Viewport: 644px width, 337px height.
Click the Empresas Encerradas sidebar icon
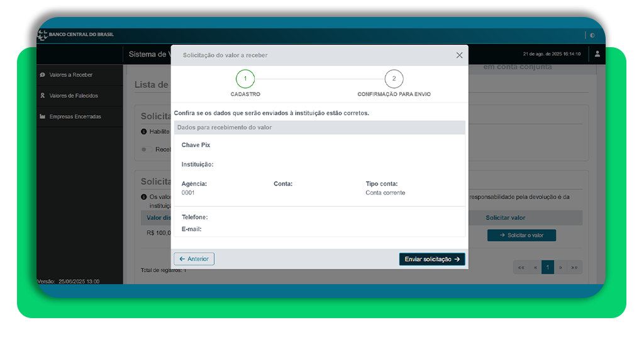42,116
